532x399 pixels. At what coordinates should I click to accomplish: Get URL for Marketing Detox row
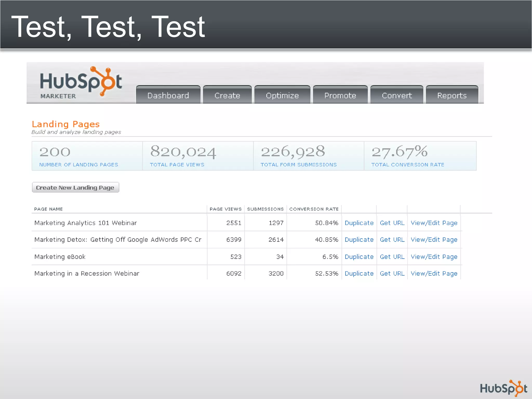(x=392, y=240)
